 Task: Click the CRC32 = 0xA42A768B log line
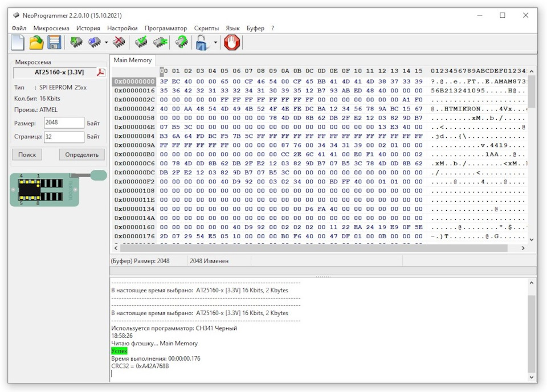[140, 366]
